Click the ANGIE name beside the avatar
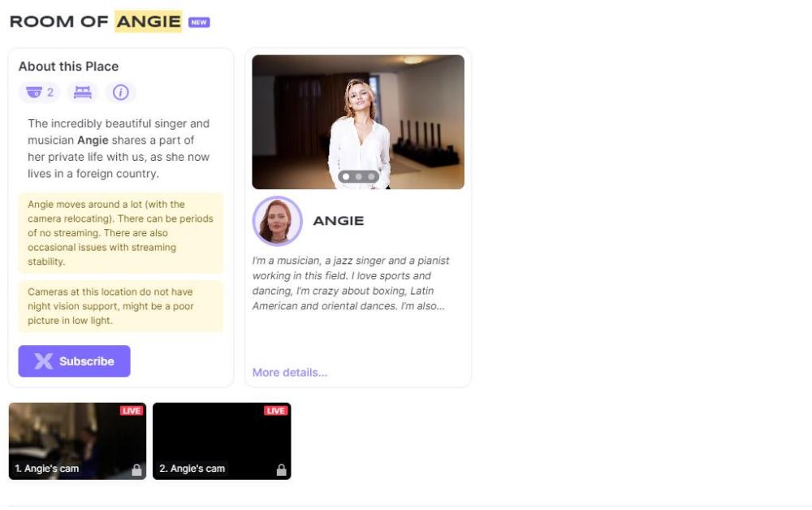812x510 pixels. pyautogui.click(x=339, y=221)
